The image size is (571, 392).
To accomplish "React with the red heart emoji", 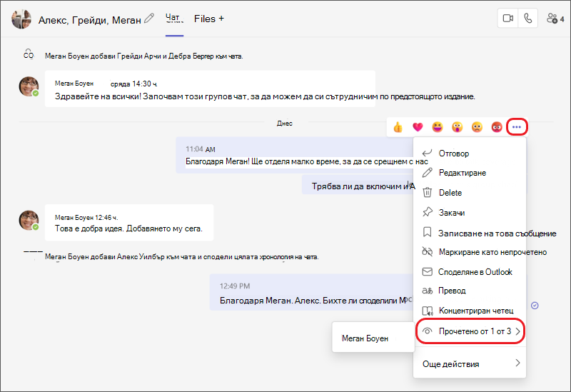I will [418, 127].
